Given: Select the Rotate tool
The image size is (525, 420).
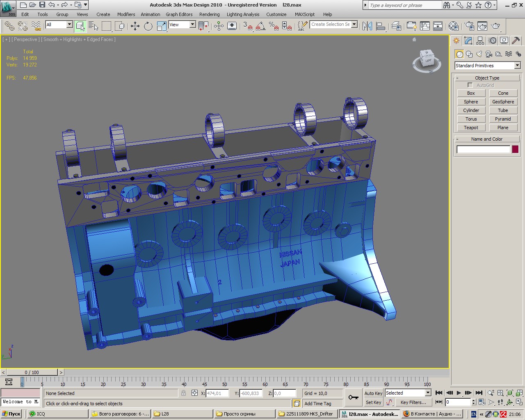Looking at the screenshot, I should tap(148, 26).
